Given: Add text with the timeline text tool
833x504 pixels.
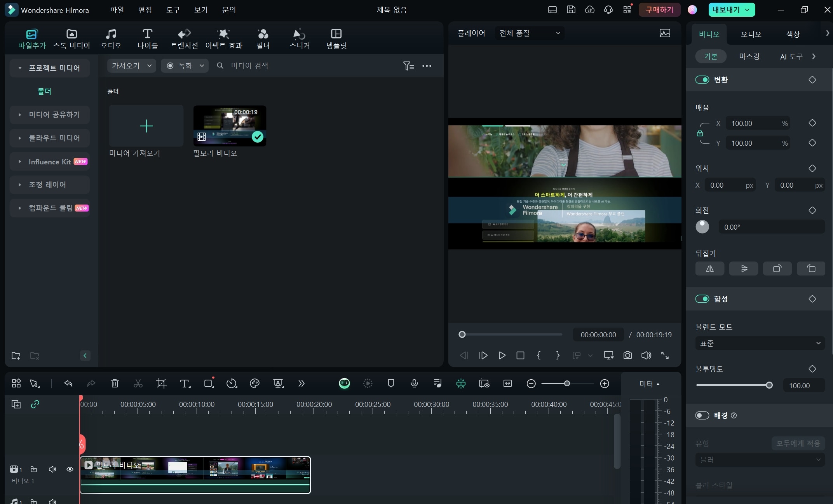Looking at the screenshot, I should tap(185, 384).
